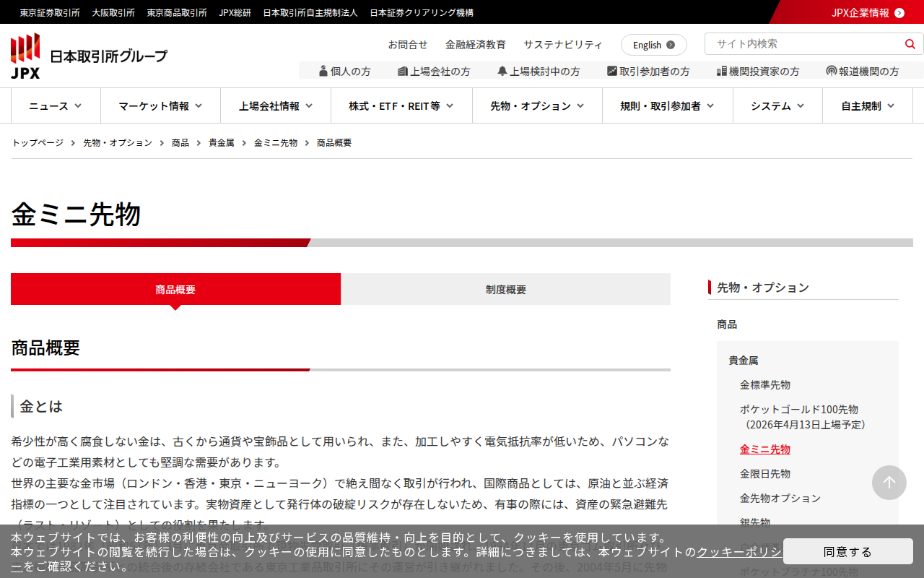Open 東京証券取引所 in the top bar
The image size is (924, 578).
tap(50, 12)
